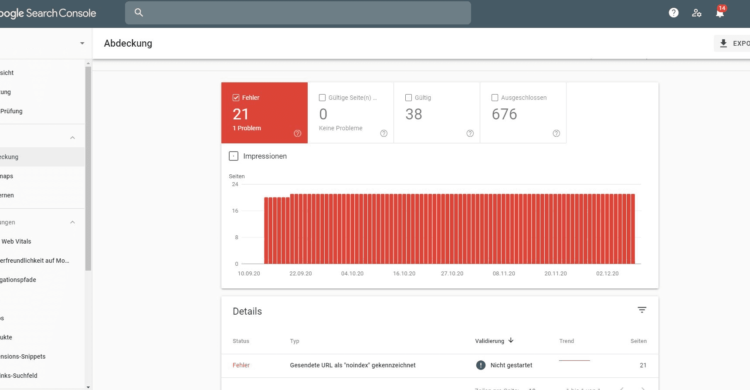The width and height of the screenshot is (750, 390).
Task: Click the Google Search Console logo
Action: click(47, 13)
